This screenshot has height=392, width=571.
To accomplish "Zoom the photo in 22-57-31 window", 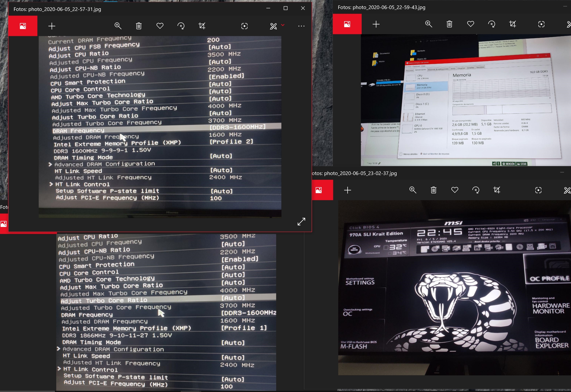I will [x=118, y=26].
